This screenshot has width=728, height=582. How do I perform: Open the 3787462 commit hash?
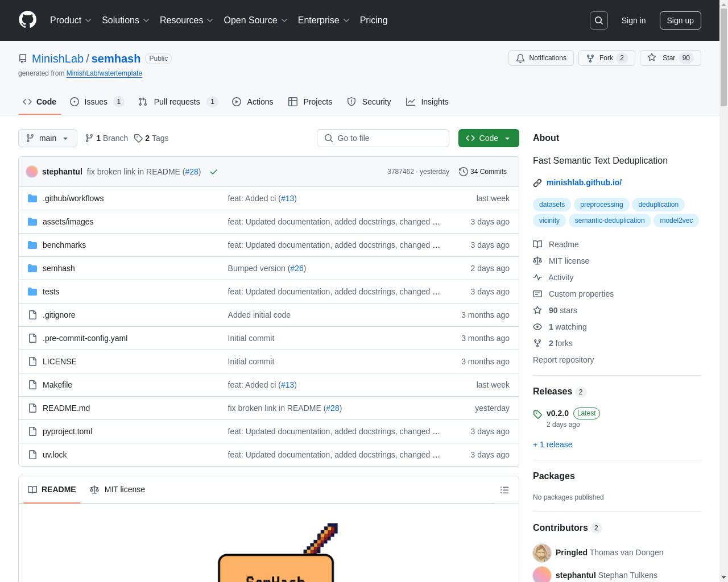pos(400,172)
